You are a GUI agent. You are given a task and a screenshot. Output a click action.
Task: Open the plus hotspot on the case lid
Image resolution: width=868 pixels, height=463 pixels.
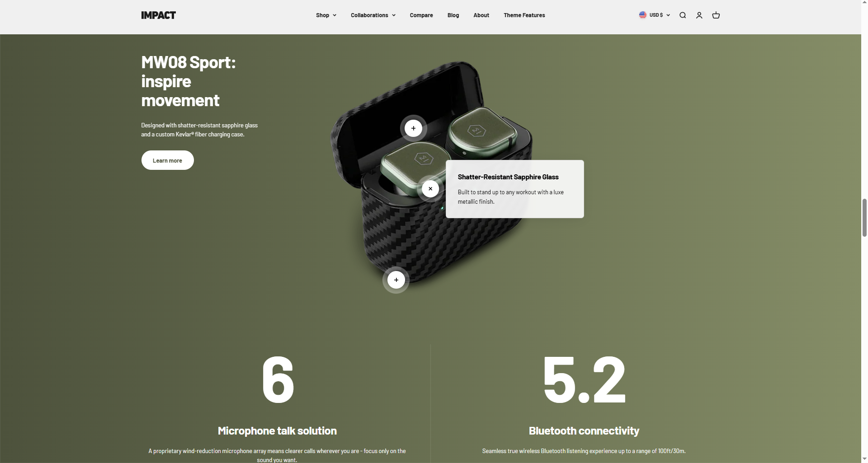pyautogui.click(x=413, y=128)
